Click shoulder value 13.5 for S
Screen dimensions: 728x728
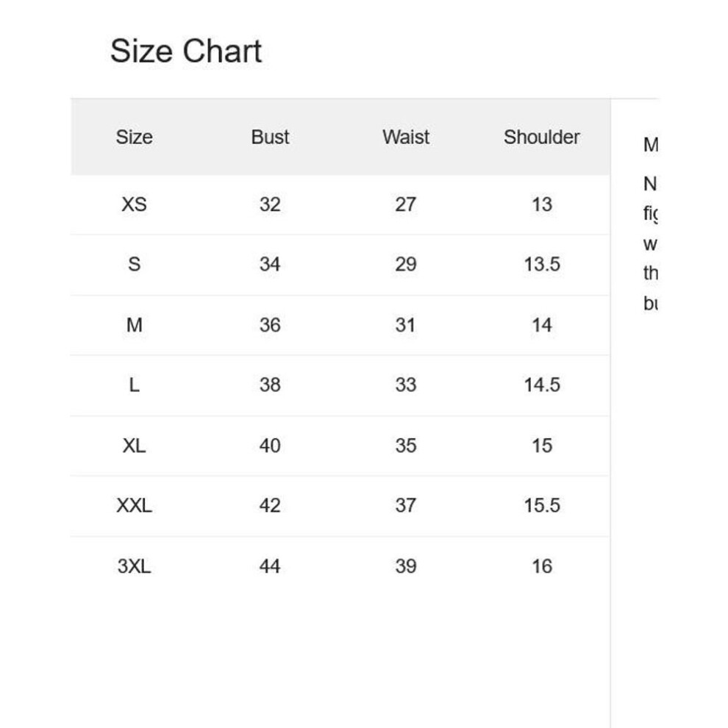pos(542,264)
